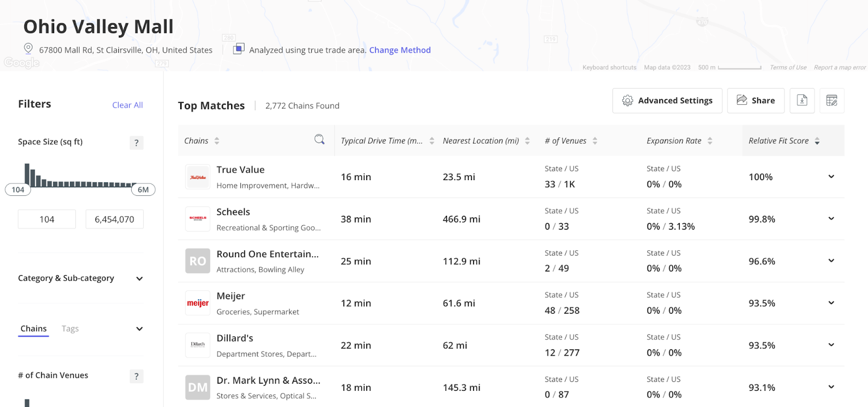Click the Share button

(756, 100)
